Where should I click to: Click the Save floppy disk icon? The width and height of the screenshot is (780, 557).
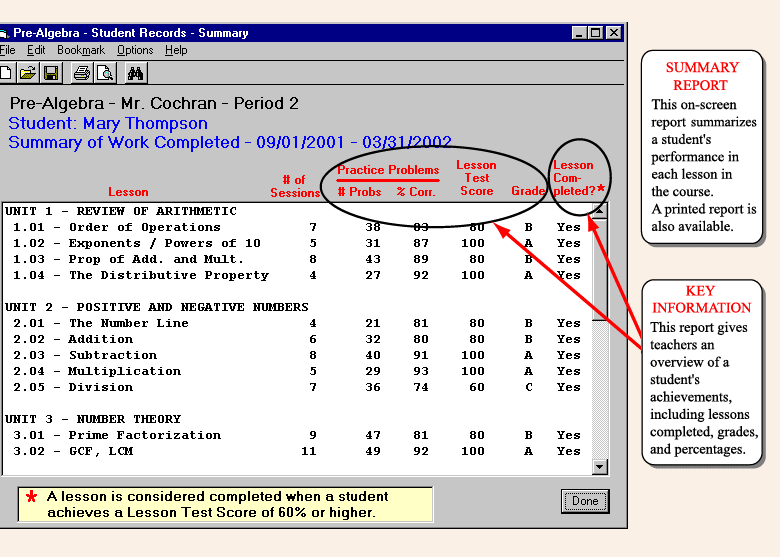[x=50, y=72]
